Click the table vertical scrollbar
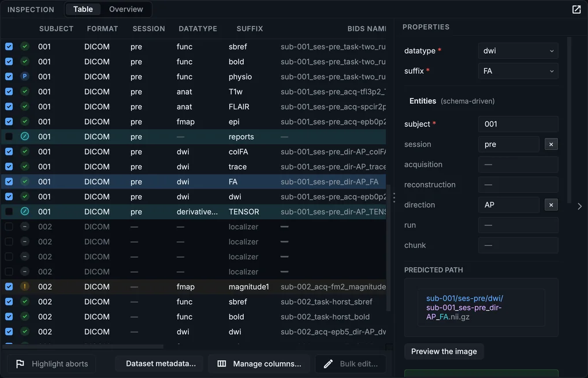 coord(389,247)
